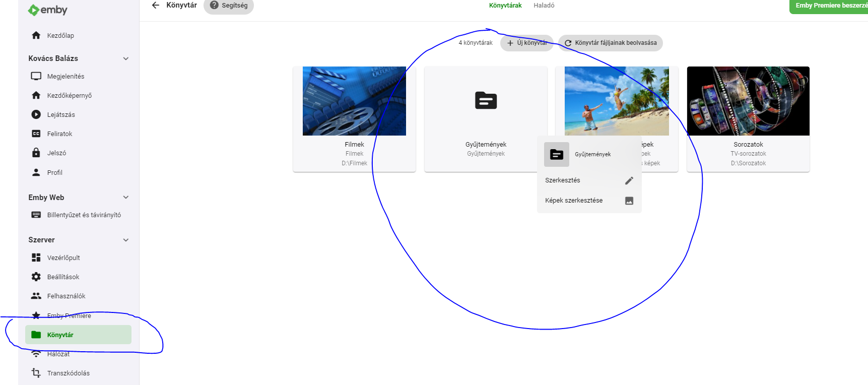Click the Megjelenítés display icon

click(x=36, y=76)
